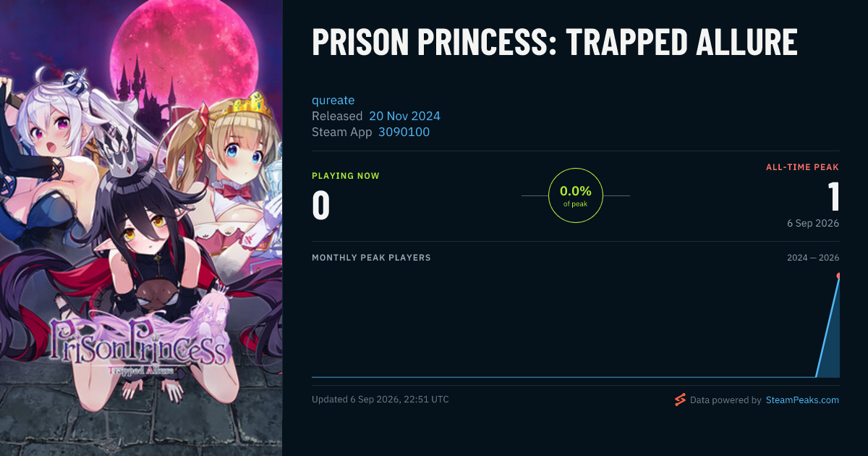Screen dimensions: 868x456
Task: Open the qureate developer link
Action: [x=333, y=100]
